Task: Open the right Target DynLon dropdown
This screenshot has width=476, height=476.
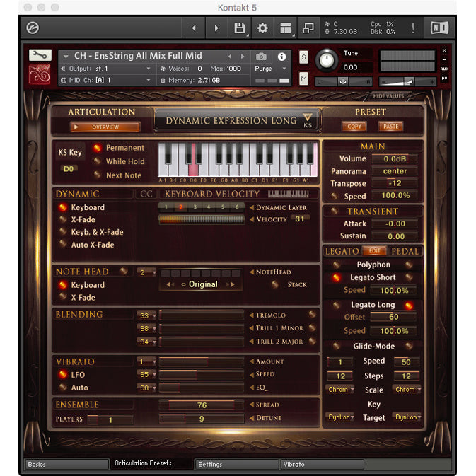Action: click(407, 417)
